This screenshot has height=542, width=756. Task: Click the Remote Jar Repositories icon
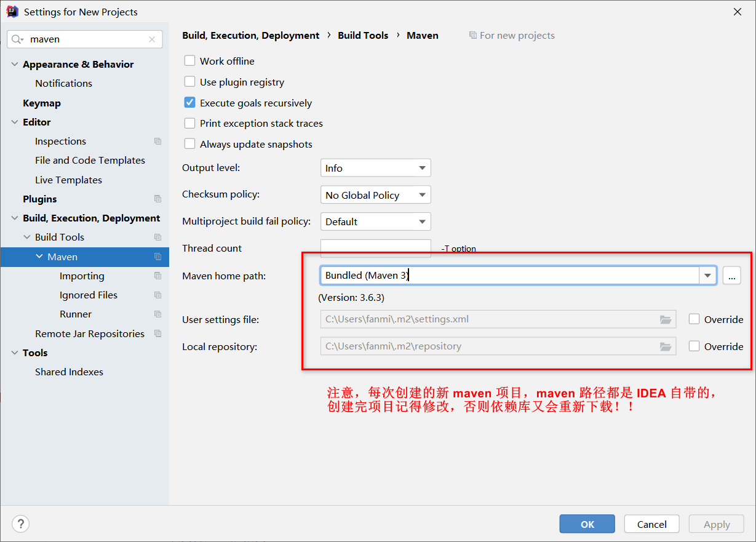pos(158,333)
